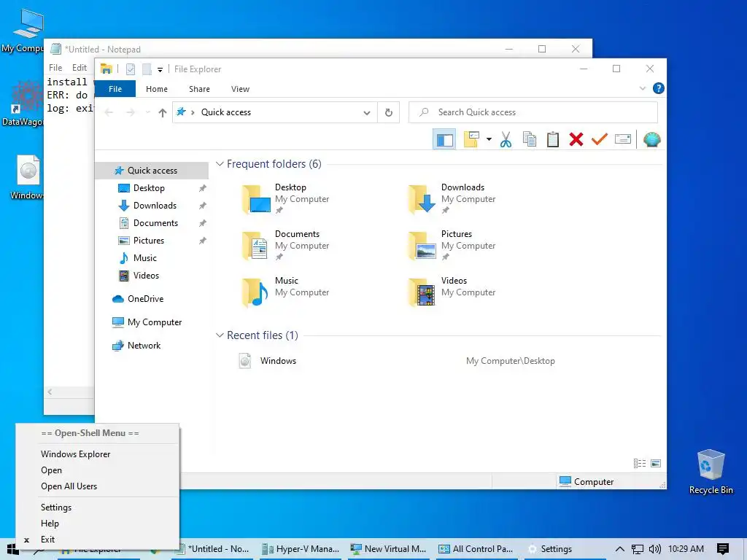Click the Email toolbar icon

[x=623, y=139]
